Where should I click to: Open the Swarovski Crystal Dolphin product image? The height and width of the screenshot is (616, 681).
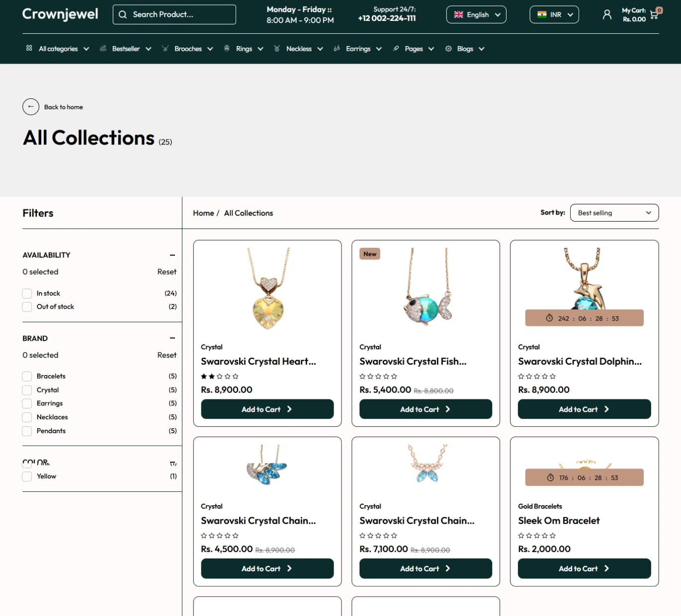tap(585, 279)
